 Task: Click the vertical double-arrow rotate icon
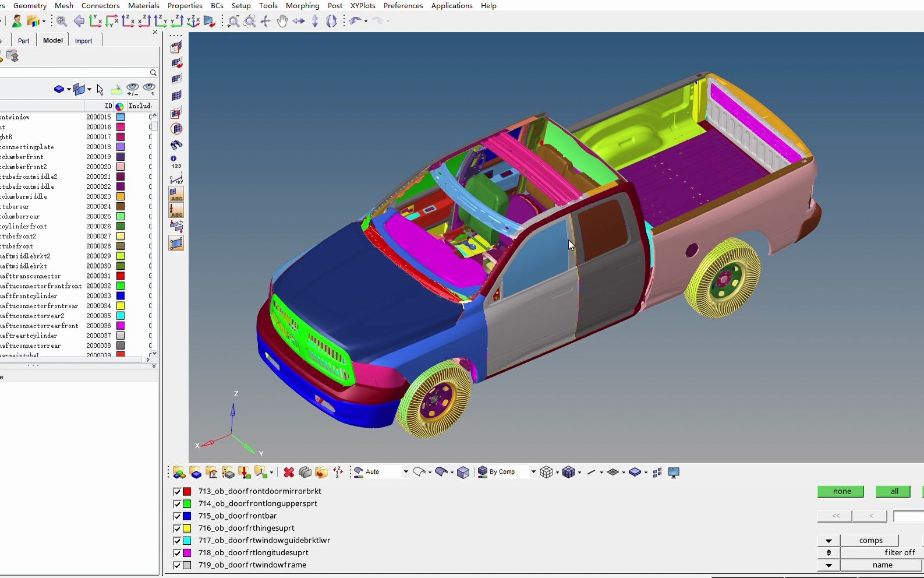[315, 22]
